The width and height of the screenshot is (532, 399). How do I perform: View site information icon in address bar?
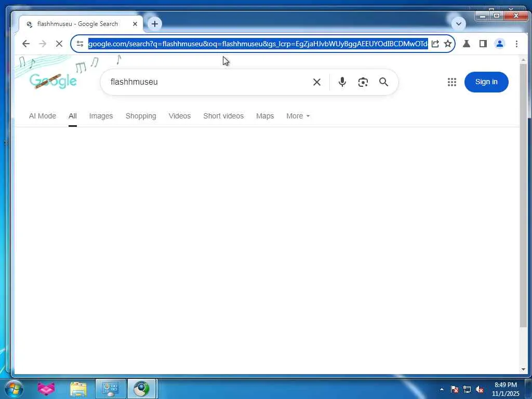[80, 44]
